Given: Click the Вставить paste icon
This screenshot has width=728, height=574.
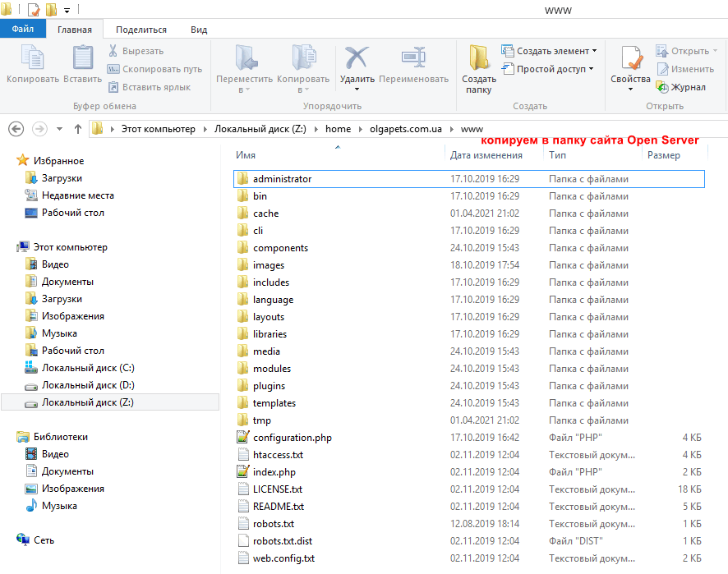Looking at the screenshot, I should pos(83,57).
